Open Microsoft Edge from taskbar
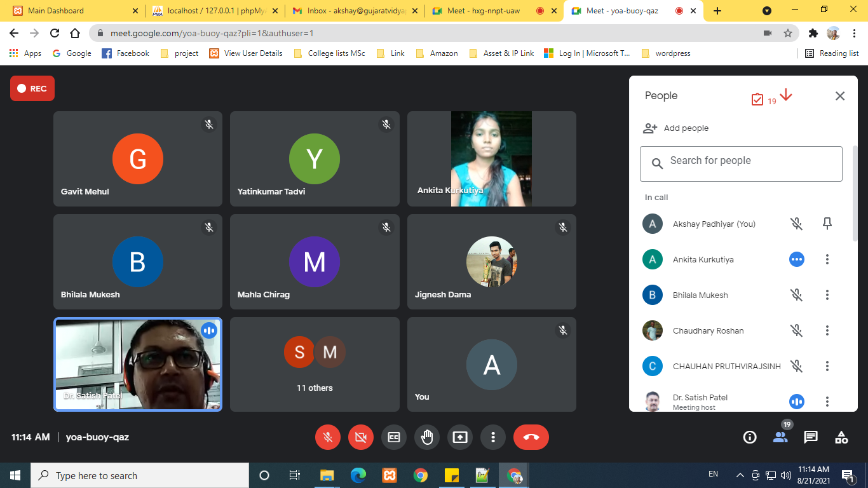Screen dimensions: 868x488 coord(358,475)
